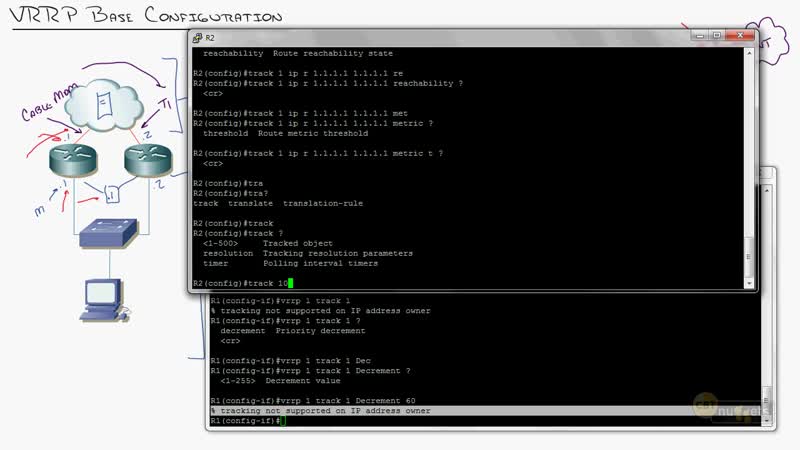Click 'VRRP Base Configuration' heading
The height and width of the screenshot is (450, 800).
coord(146,15)
